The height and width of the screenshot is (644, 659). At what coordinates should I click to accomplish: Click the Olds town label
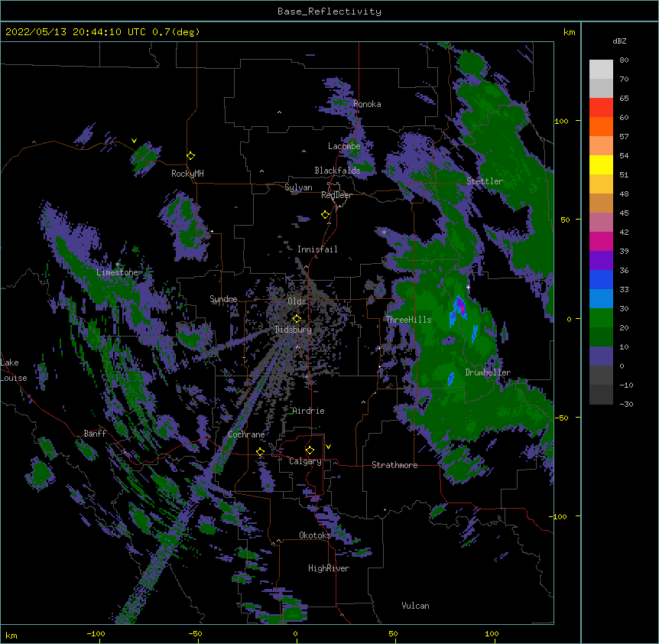point(297,301)
